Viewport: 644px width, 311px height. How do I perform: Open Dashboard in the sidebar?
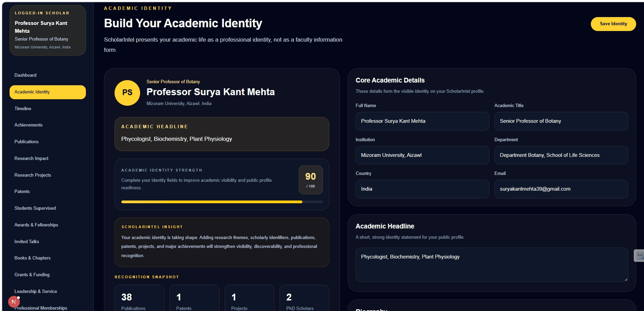point(48,75)
